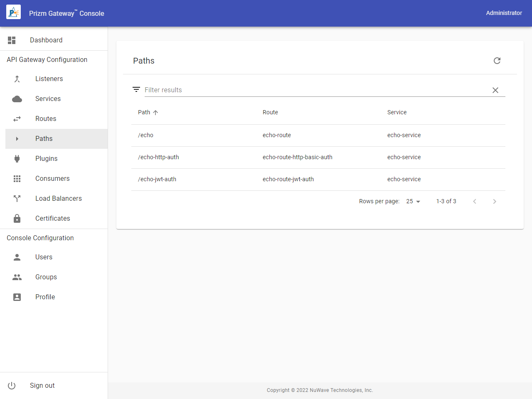Go to the next page of results

tap(494, 201)
